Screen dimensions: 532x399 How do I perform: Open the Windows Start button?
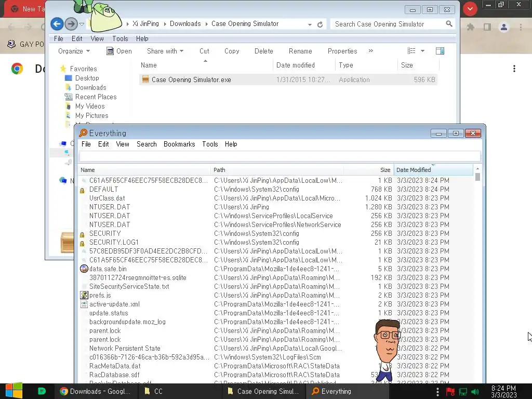pos(14,391)
